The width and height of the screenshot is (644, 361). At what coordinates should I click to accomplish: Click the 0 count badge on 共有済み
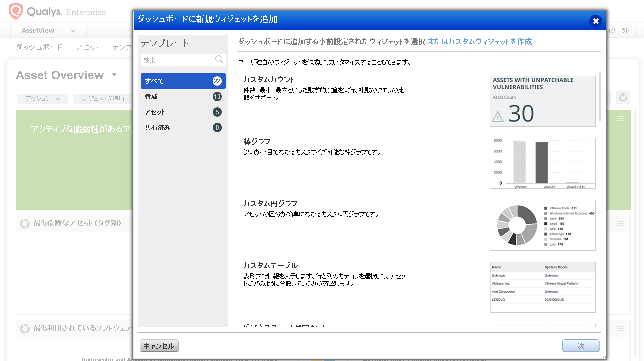click(217, 127)
